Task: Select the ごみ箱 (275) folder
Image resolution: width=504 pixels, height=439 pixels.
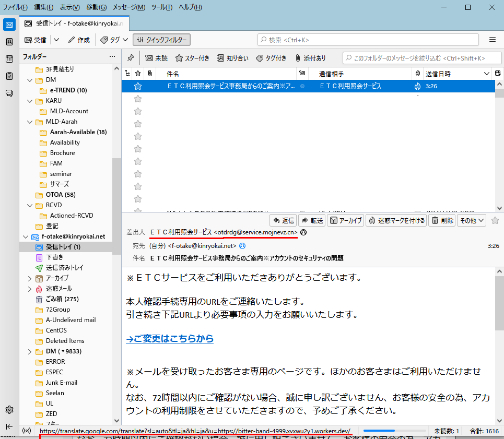Action: pyautogui.click(x=62, y=299)
